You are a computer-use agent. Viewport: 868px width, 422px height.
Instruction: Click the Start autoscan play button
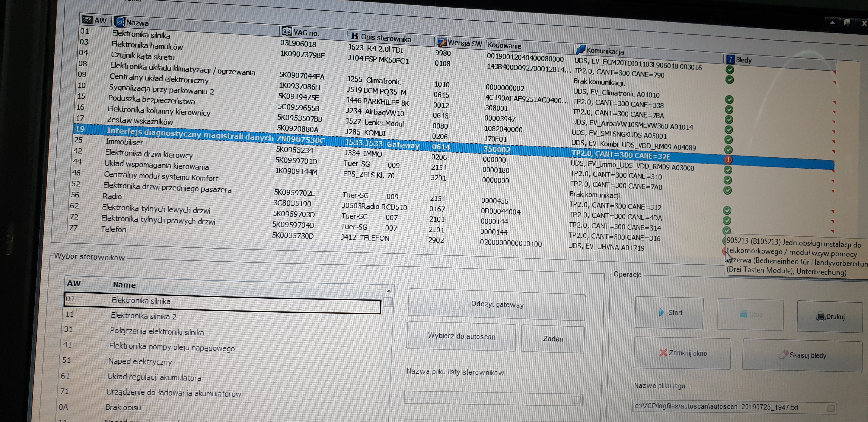click(669, 312)
